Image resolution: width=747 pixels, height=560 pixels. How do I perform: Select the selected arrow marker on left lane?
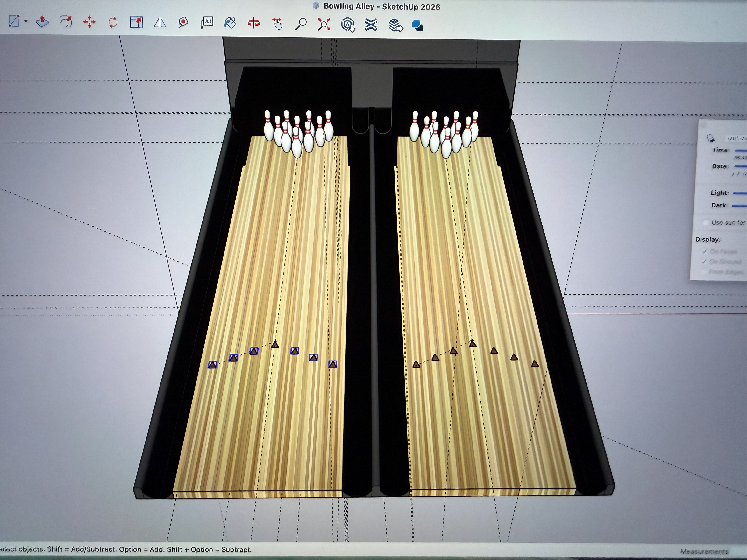click(x=212, y=365)
